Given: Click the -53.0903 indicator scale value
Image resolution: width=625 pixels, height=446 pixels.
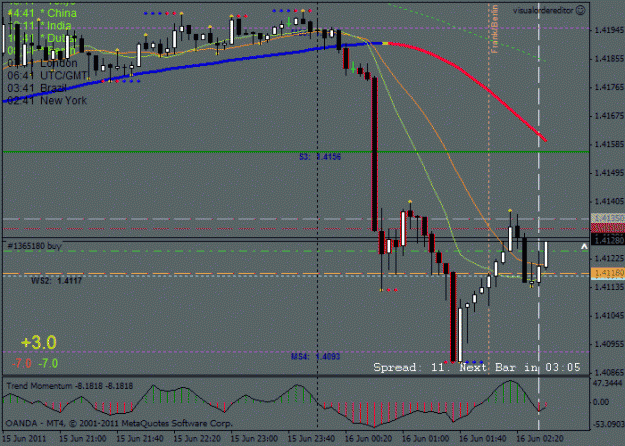Looking at the screenshot, I should click(x=607, y=424).
